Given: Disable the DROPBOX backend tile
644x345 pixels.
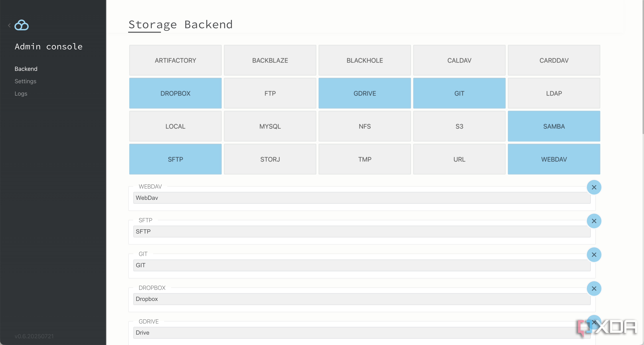Looking at the screenshot, I should 175,93.
